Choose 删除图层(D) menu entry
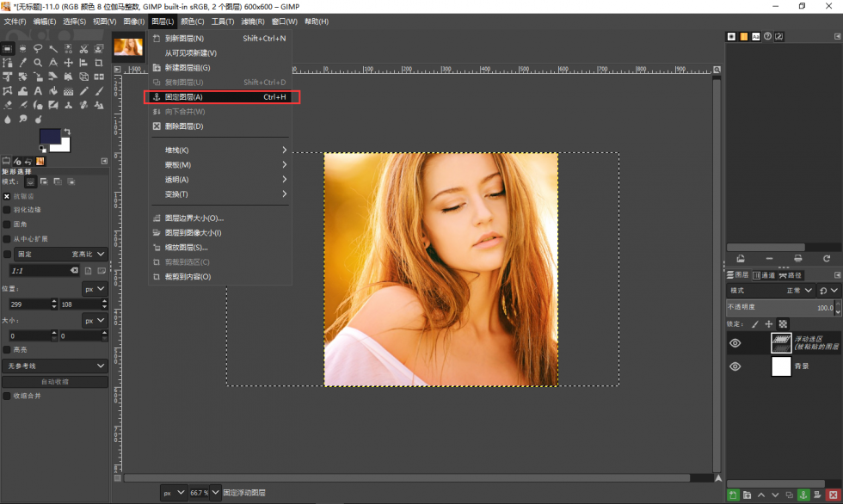Screen dimensions: 843x504 coord(220,126)
